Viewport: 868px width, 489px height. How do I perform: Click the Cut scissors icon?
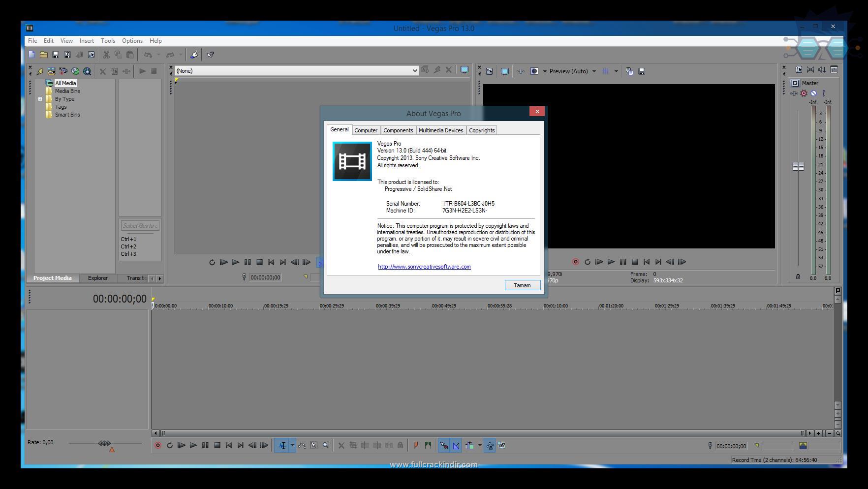click(106, 55)
